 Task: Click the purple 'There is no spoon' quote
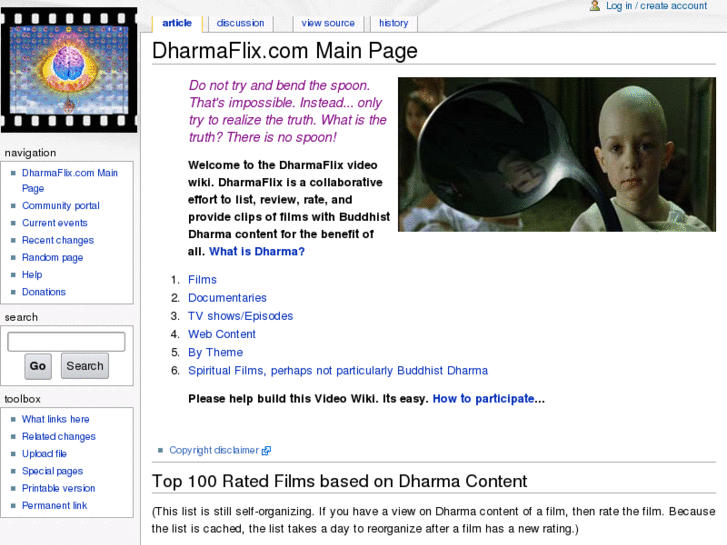click(287, 111)
